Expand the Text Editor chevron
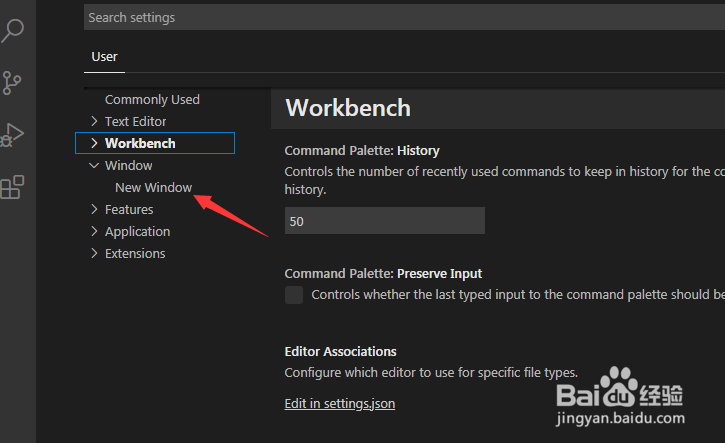 (94, 121)
